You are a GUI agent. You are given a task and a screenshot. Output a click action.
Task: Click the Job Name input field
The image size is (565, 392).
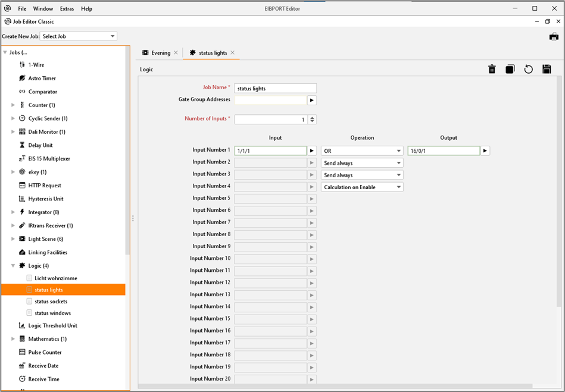coord(275,89)
